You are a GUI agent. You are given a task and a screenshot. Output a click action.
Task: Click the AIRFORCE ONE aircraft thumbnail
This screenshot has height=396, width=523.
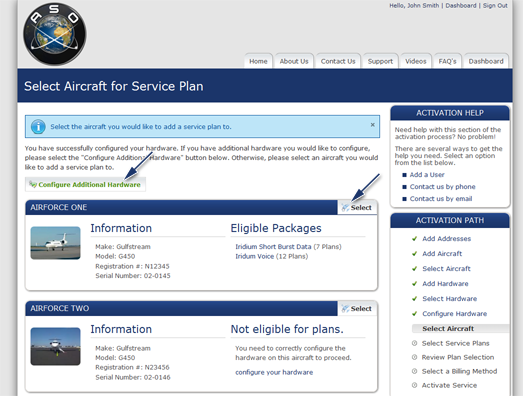pyautogui.click(x=55, y=243)
